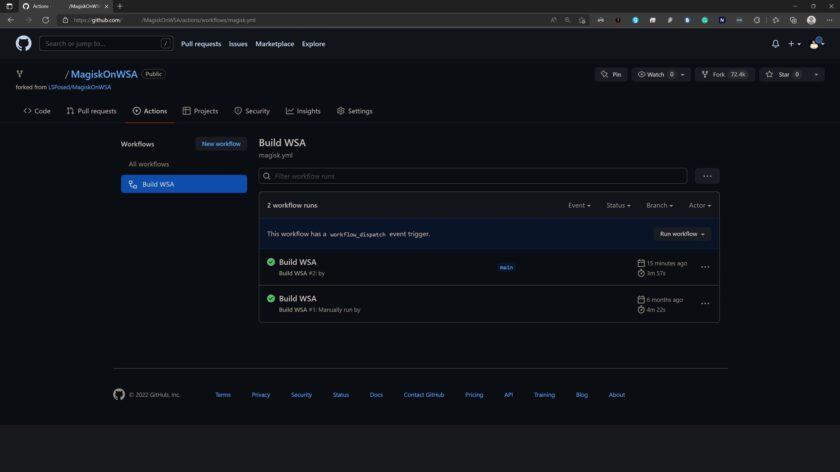Viewport: 840px width, 472px height.
Task: Open the Insights tab
Action: pyautogui.click(x=303, y=111)
